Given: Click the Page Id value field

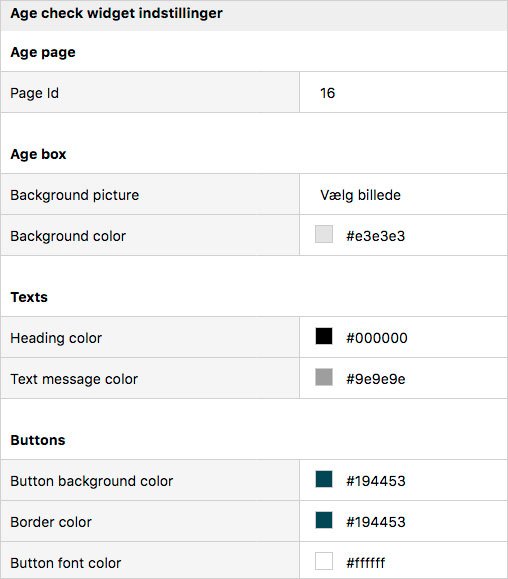Looking at the screenshot, I should coord(403,93).
